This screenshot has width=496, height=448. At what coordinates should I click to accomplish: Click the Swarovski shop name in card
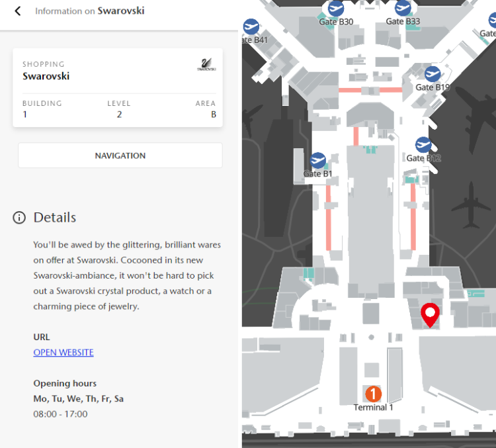click(46, 76)
